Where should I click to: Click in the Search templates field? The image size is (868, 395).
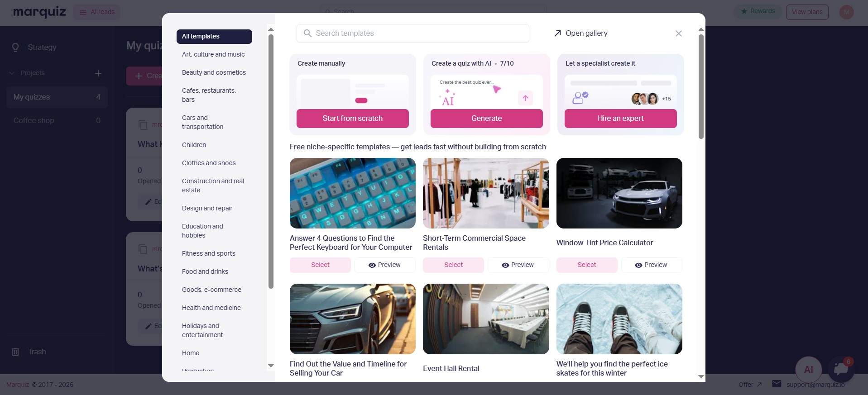coord(412,33)
